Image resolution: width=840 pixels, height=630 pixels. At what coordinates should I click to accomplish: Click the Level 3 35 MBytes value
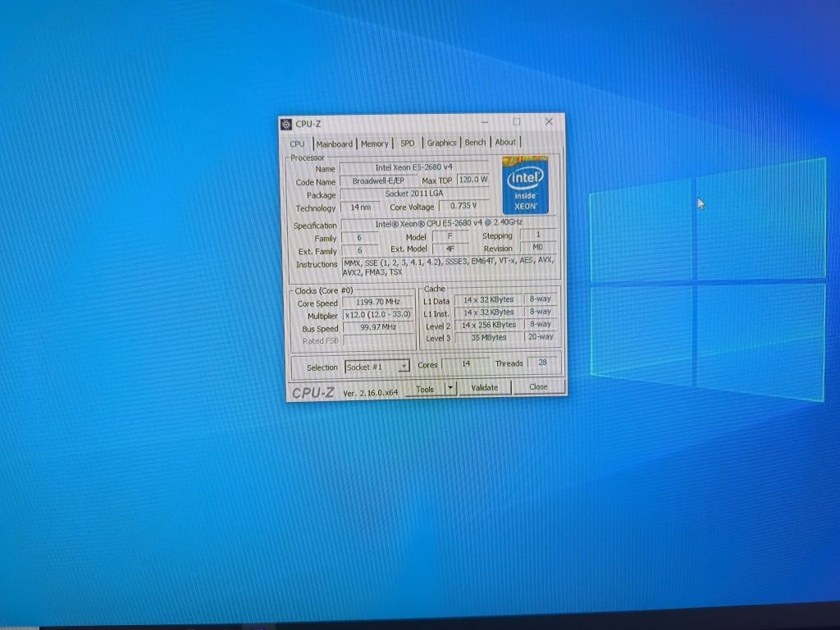coord(489,337)
